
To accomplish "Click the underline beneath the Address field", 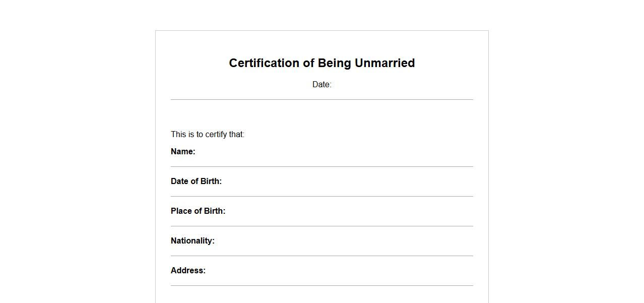I will click(321, 285).
